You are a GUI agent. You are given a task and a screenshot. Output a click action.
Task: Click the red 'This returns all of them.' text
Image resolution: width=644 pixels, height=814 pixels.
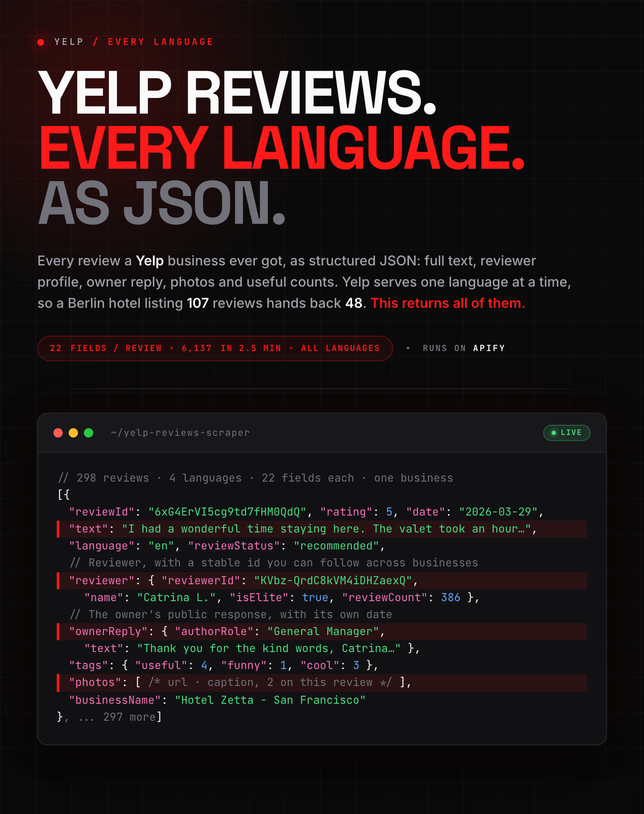(x=448, y=303)
